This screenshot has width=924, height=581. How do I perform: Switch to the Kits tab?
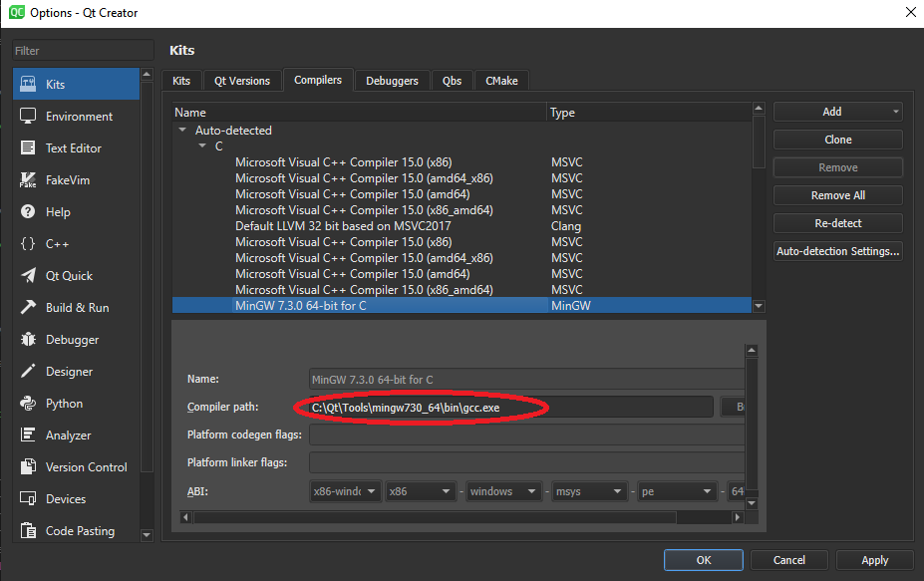pos(181,81)
